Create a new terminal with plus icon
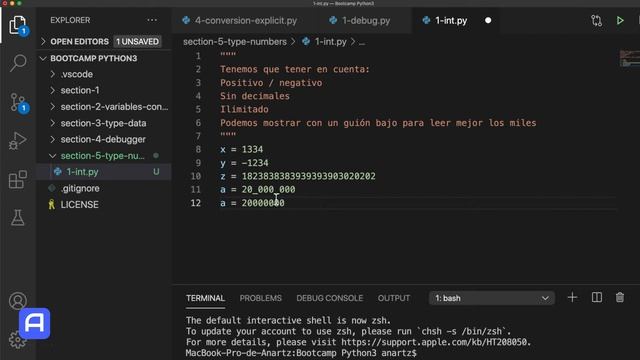Image resolution: width=640 pixels, height=360 pixels. tap(572, 298)
